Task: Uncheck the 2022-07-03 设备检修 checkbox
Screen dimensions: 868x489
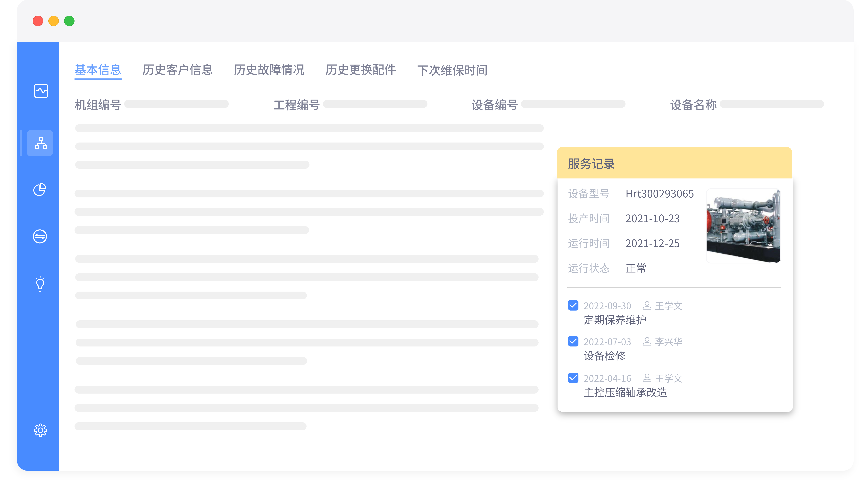Action: click(x=573, y=341)
